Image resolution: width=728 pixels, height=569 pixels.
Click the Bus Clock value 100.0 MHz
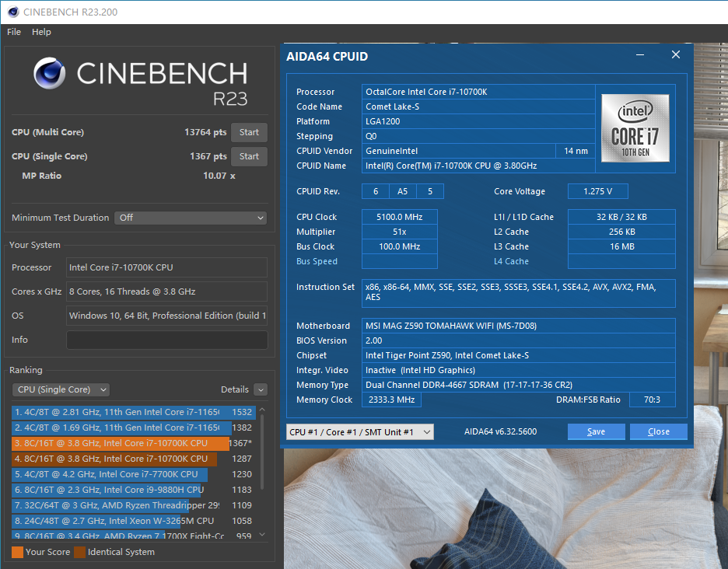point(399,246)
